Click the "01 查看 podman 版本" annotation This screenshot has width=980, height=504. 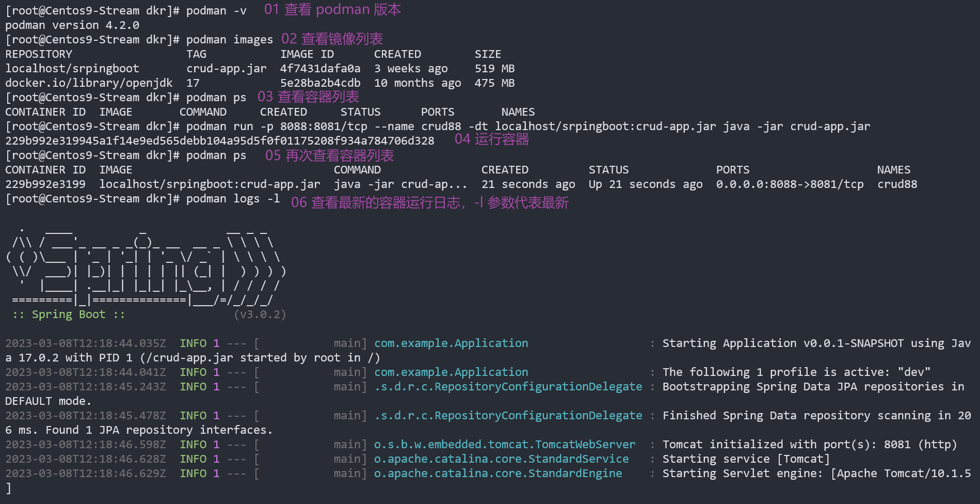[x=332, y=10]
